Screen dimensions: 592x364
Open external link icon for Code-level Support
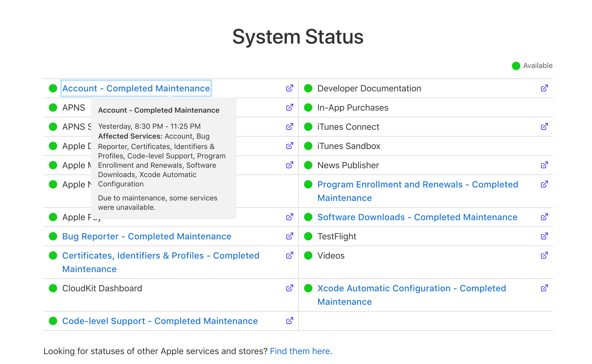pos(290,321)
